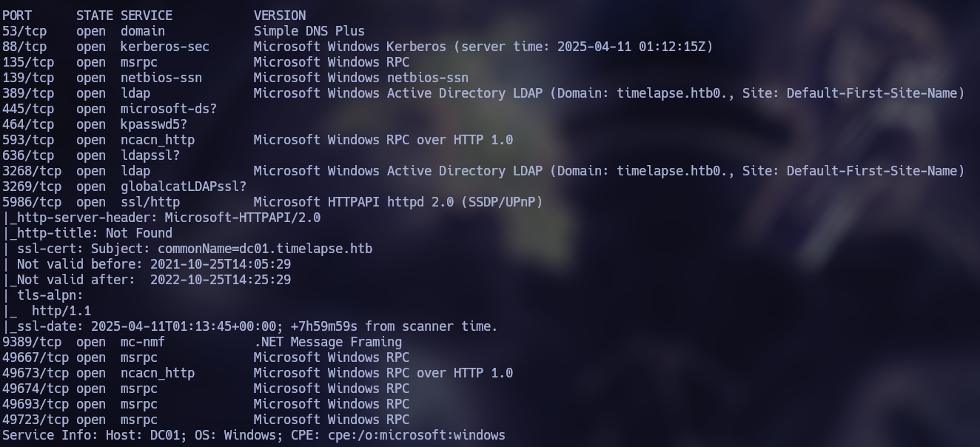Click the Simple DNS Plus version text
This screenshot has height=447, width=980.
pos(309,31)
